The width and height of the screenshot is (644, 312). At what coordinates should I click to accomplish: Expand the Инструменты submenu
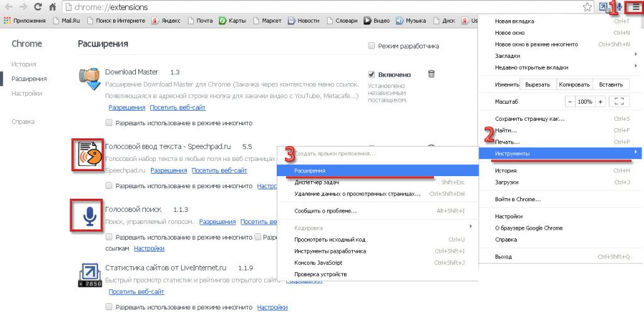coord(560,153)
